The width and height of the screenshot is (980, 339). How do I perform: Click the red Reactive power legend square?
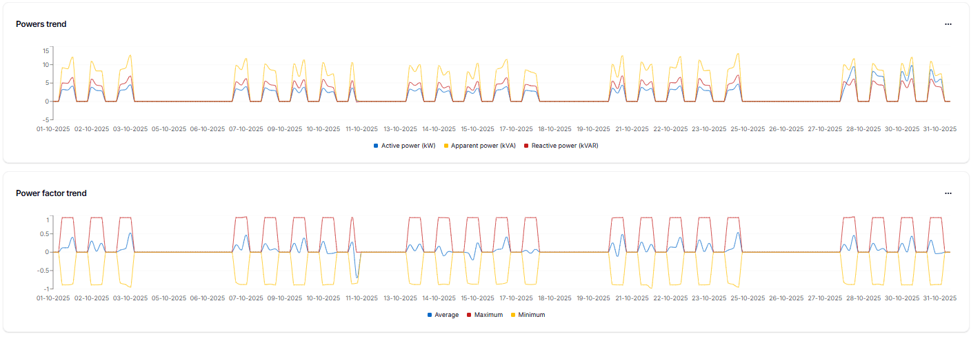[526, 146]
